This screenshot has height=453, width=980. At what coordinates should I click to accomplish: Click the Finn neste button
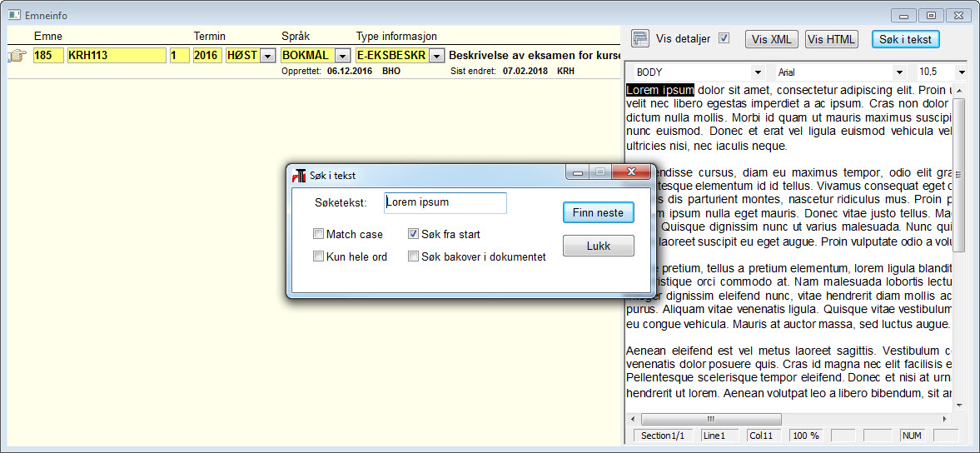click(598, 212)
